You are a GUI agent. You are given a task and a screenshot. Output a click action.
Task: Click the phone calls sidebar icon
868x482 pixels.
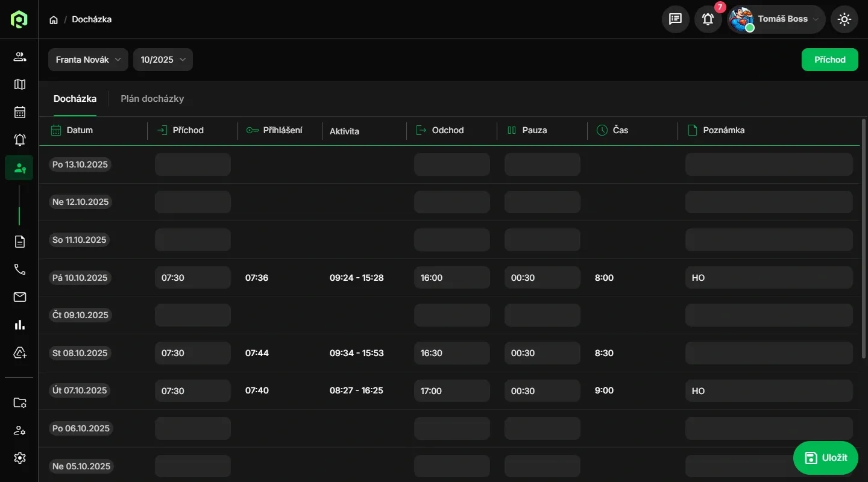pyautogui.click(x=19, y=269)
